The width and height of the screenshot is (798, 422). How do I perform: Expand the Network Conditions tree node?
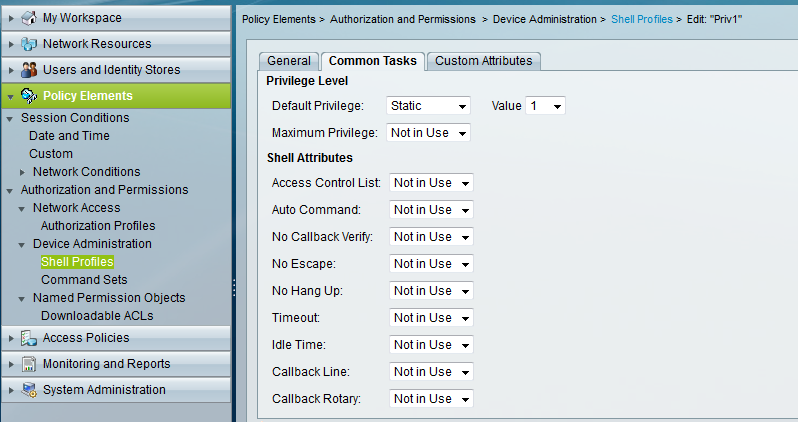coord(23,172)
